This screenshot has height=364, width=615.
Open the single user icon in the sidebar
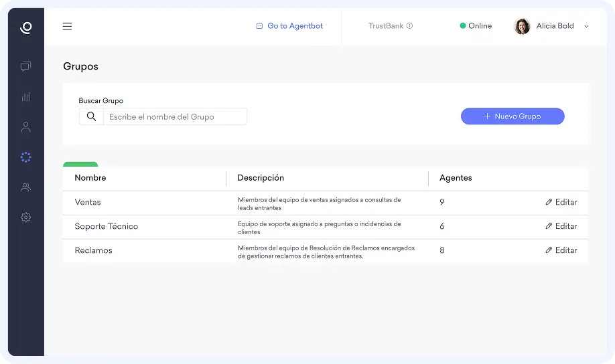[26, 127]
